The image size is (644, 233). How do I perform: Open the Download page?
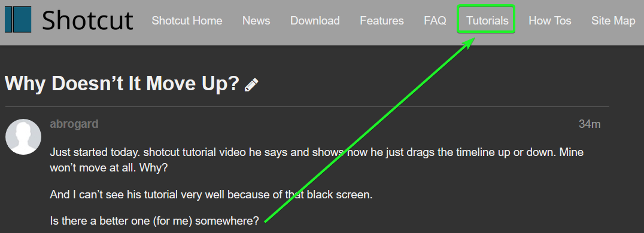tap(315, 20)
